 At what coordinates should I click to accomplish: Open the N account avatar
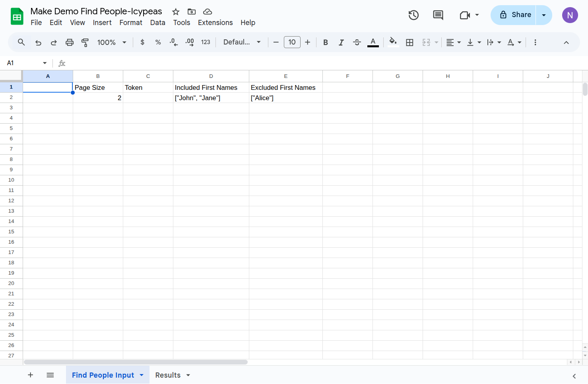click(570, 15)
